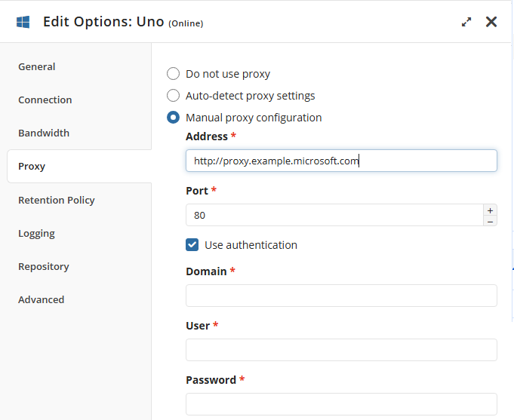Select the Do not use proxy option

click(174, 74)
